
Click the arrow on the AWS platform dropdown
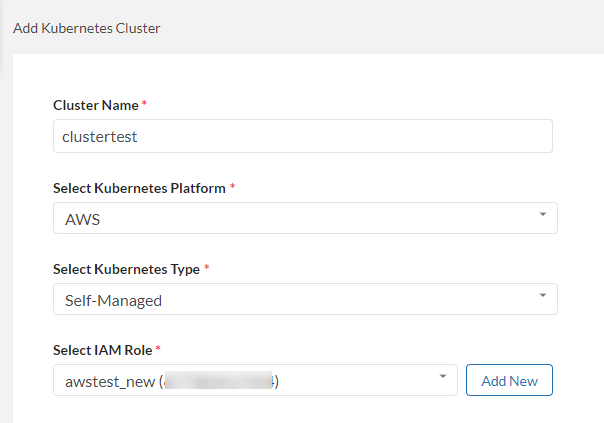pyautogui.click(x=542, y=215)
